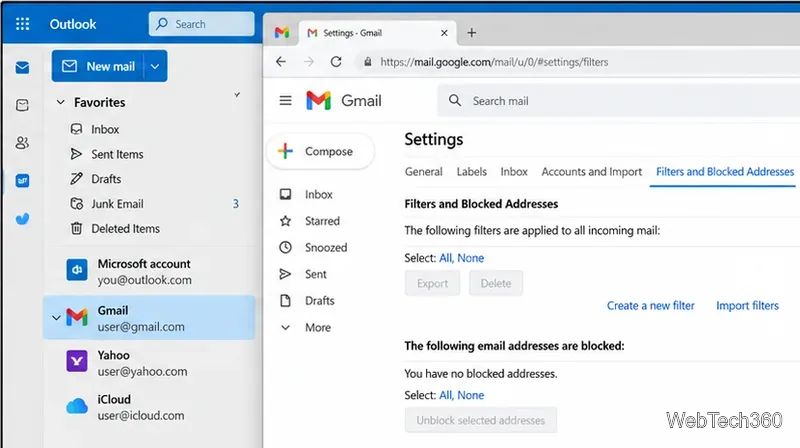This screenshot has width=800, height=448.
Task: Click the Outlook title in the header
Action: pyautogui.click(x=72, y=24)
